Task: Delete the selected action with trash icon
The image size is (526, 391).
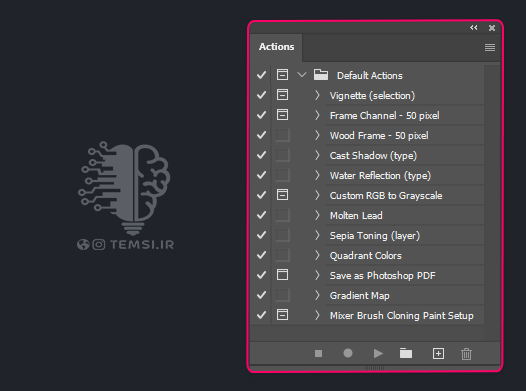Action: [x=466, y=354]
